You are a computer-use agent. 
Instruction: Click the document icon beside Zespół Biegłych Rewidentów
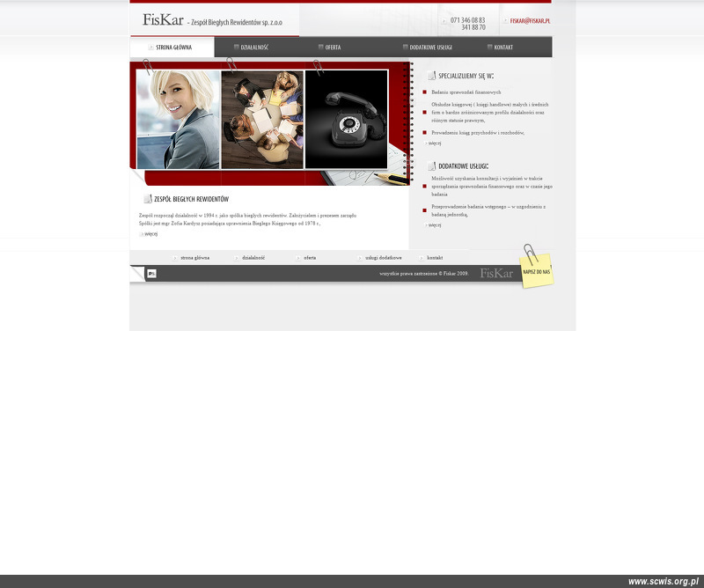coord(148,199)
